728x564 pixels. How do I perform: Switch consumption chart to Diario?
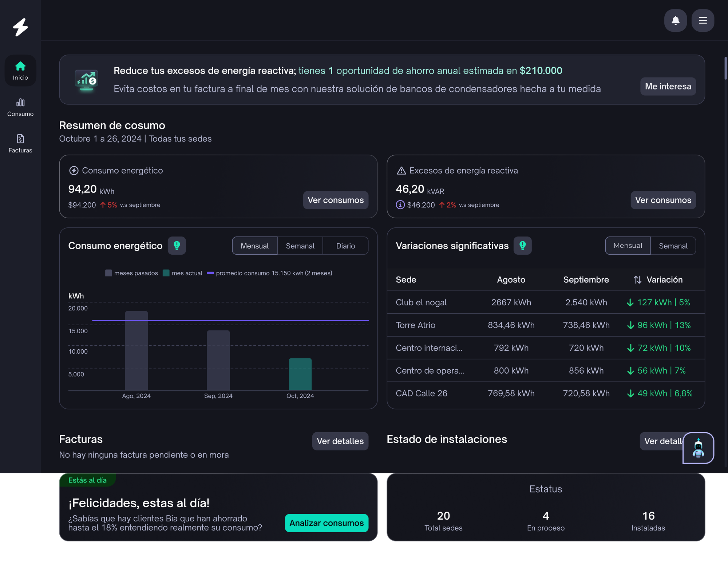point(345,246)
